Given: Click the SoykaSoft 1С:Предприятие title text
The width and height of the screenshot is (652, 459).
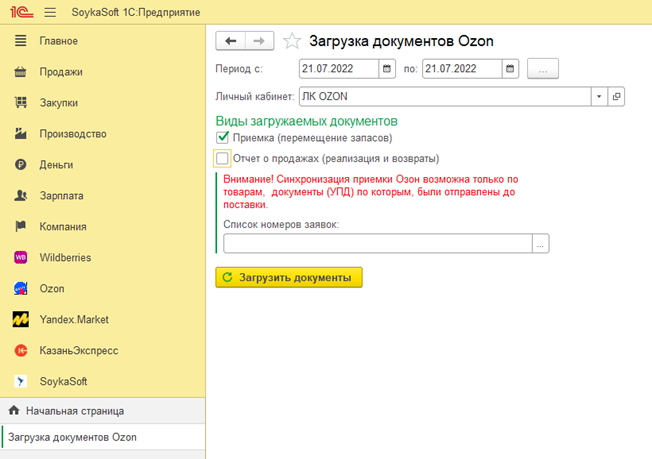Looking at the screenshot, I should click(x=136, y=12).
